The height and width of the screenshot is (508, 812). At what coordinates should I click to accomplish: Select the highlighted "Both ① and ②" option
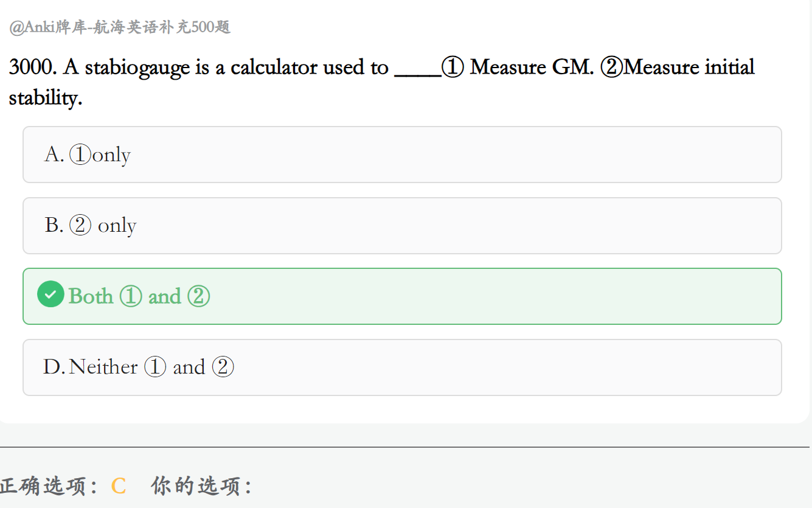coord(401,296)
